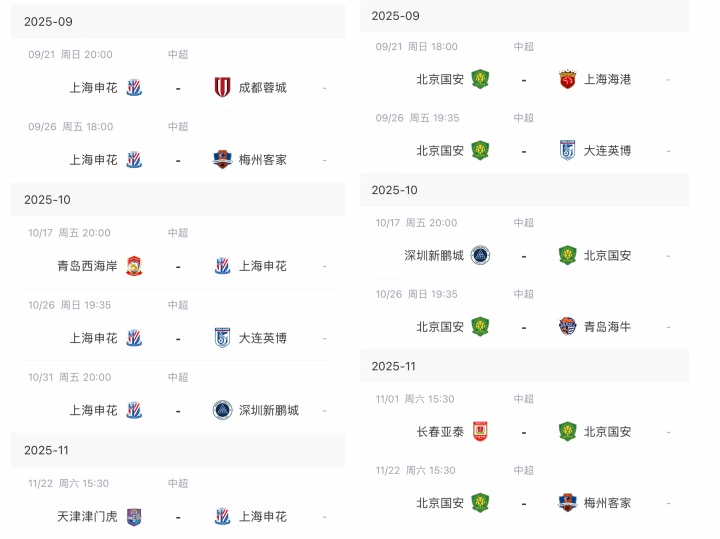Click the 长春亚泰 club badge

point(481,432)
